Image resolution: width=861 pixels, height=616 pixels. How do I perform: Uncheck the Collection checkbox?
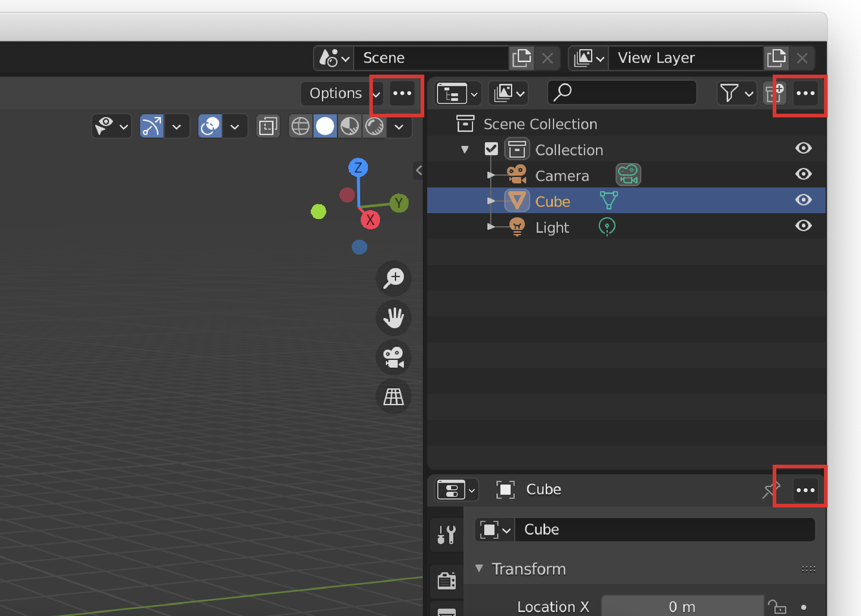pos(491,149)
